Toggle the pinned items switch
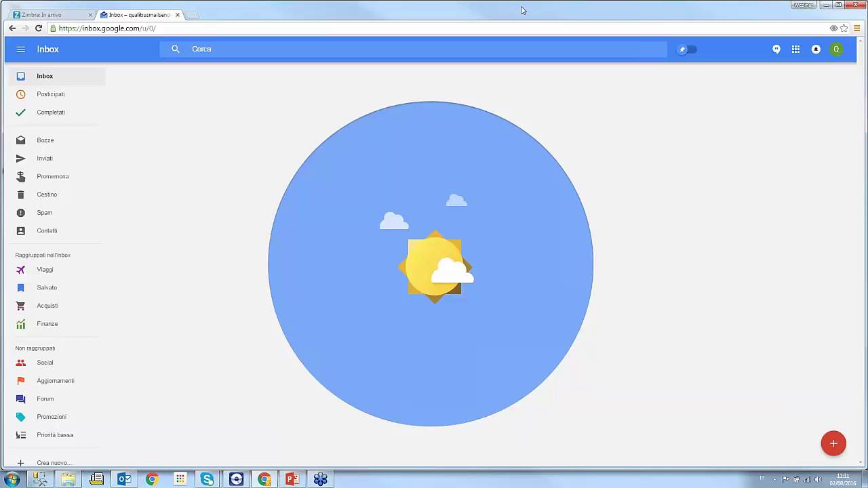 (687, 49)
